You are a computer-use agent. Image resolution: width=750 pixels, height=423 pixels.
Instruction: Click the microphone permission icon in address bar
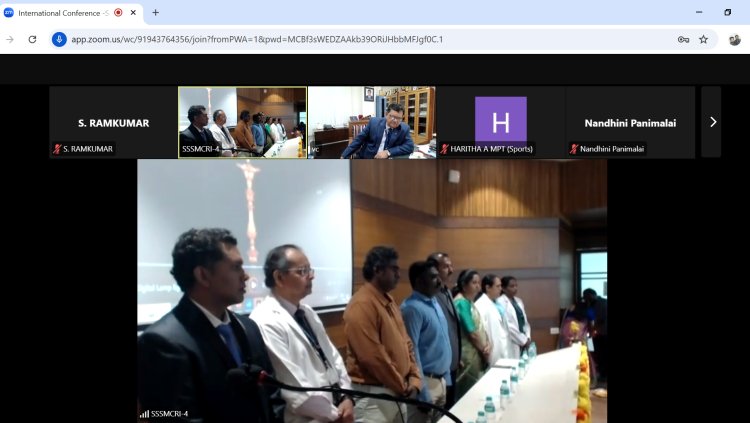pyautogui.click(x=59, y=39)
